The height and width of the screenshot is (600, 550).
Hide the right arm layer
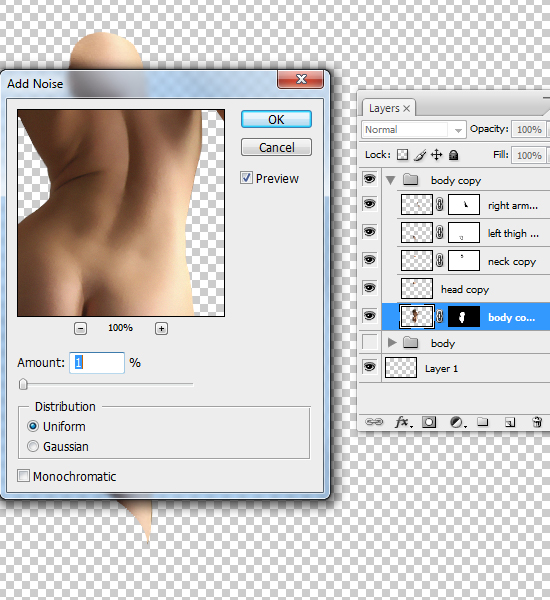369,204
